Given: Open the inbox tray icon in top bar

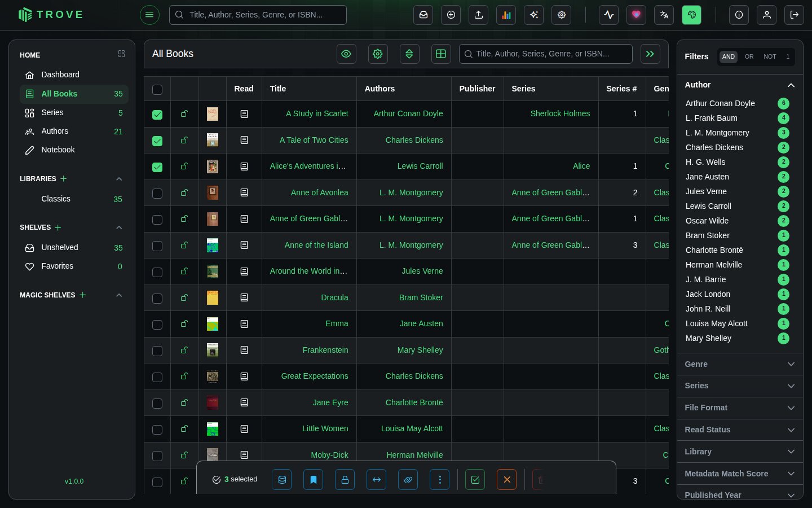Looking at the screenshot, I should [423, 15].
